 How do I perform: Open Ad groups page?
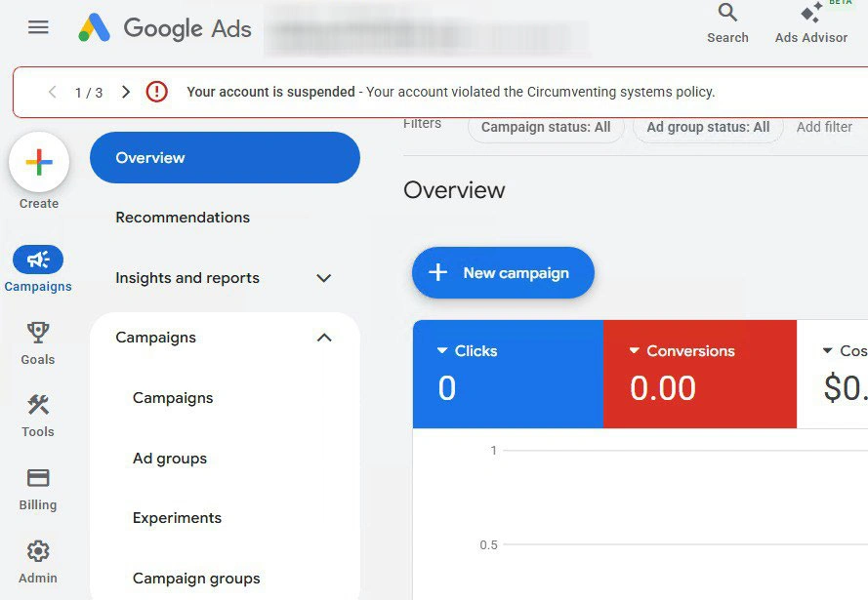pos(170,459)
